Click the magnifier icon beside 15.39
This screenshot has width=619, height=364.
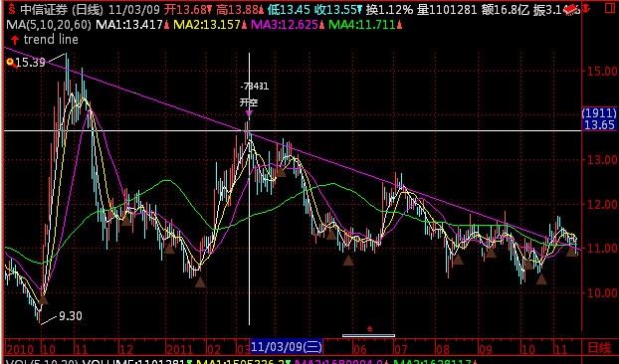(x=11, y=63)
